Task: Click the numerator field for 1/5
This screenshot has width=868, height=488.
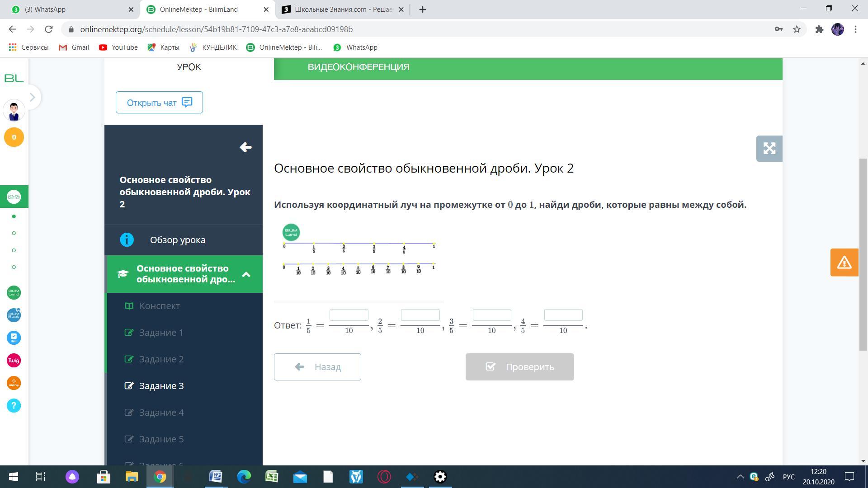Action: click(x=349, y=315)
